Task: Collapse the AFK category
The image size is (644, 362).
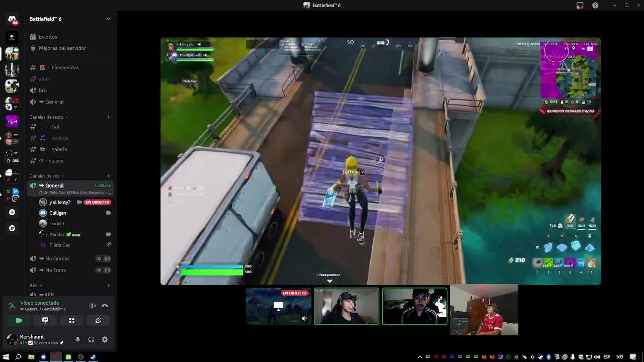Action: (x=35, y=285)
